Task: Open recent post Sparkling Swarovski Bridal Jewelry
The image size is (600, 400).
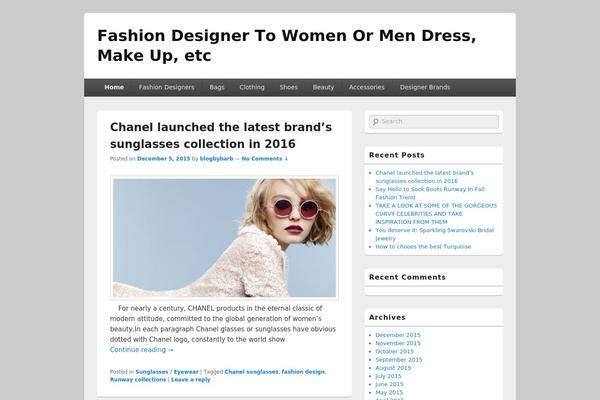Action: pyautogui.click(x=434, y=234)
